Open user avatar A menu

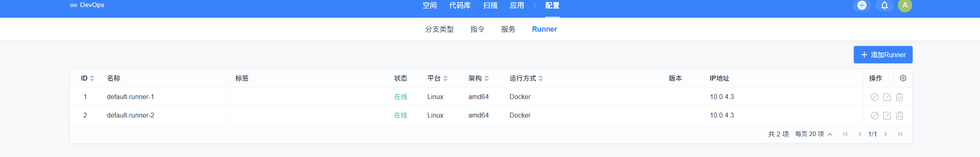click(905, 5)
